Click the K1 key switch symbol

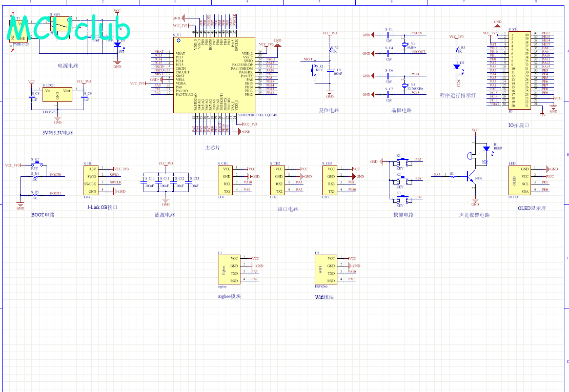pyautogui.click(x=403, y=161)
